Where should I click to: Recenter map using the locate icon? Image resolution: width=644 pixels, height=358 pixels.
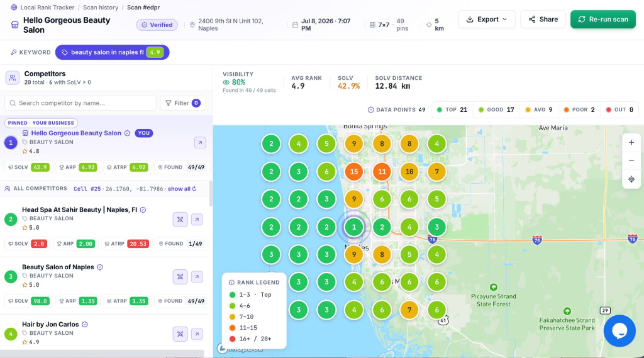click(x=631, y=179)
